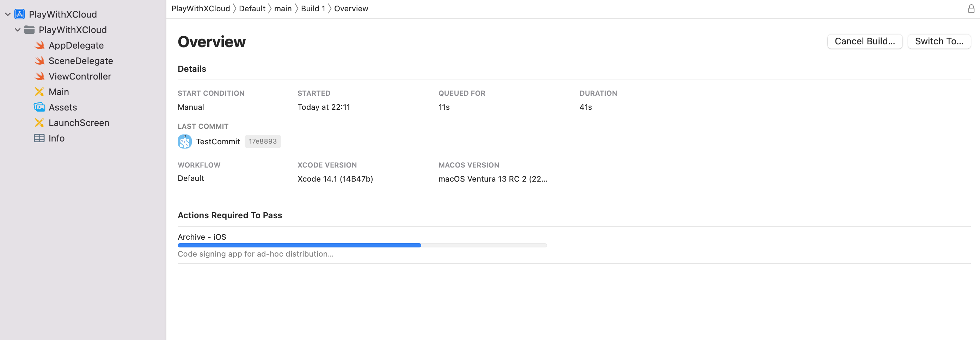Select the AppDelegate Swift file icon
The image size is (980, 340).
(39, 45)
